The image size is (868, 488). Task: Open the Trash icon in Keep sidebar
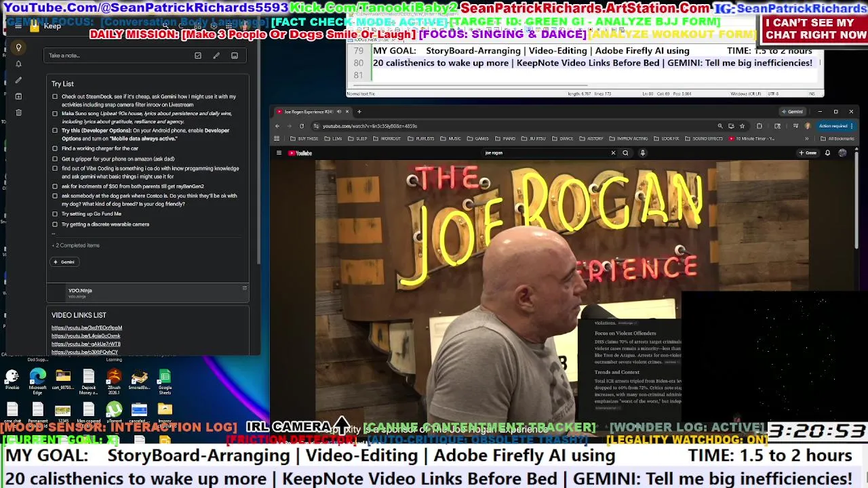point(18,113)
